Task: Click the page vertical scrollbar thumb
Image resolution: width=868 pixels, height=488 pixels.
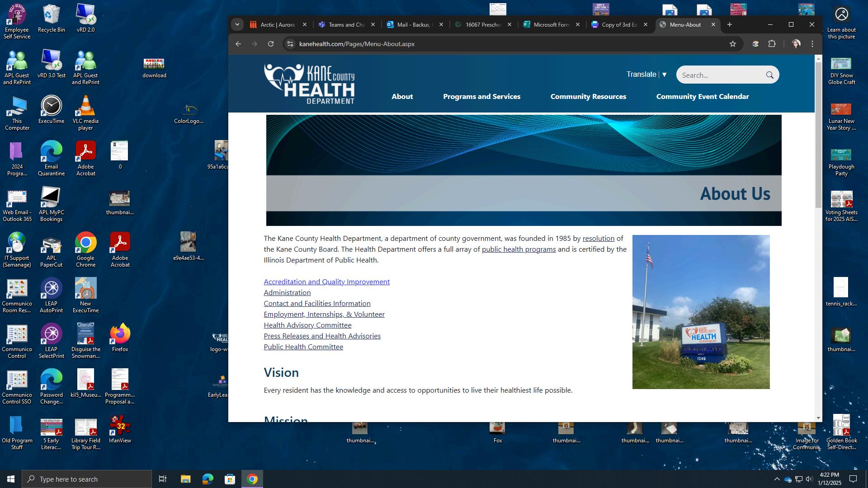Action: click(x=818, y=136)
